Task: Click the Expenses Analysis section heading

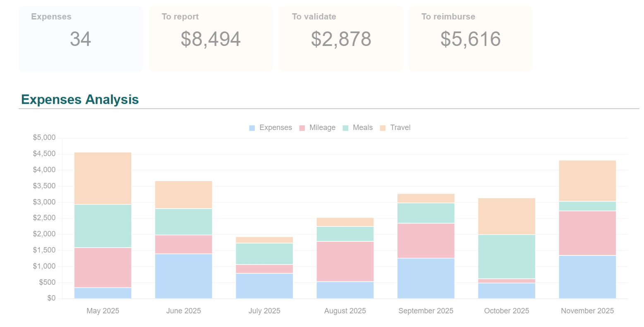Action: [x=80, y=100]
